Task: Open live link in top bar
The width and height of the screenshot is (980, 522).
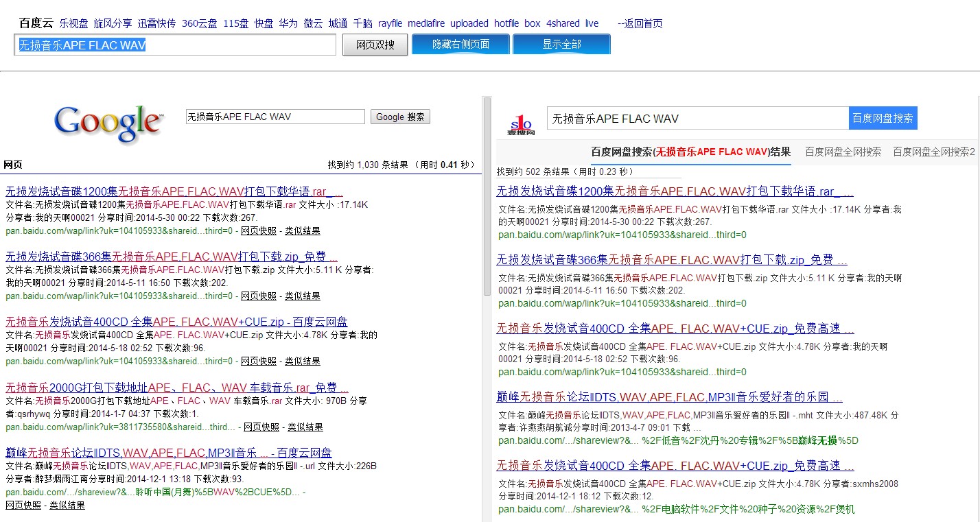Action: [592, 23]
